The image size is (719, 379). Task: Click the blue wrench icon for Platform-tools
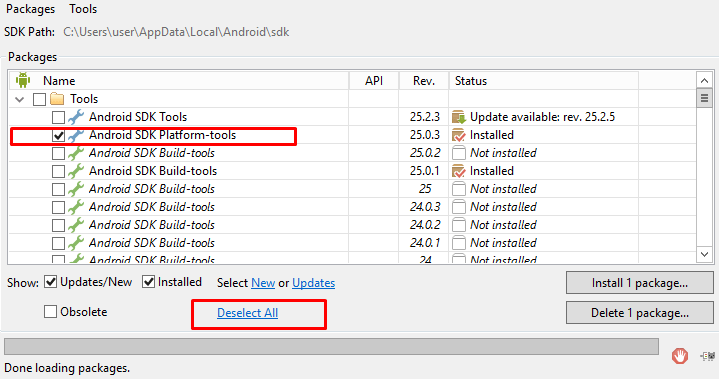click(76, 135)
